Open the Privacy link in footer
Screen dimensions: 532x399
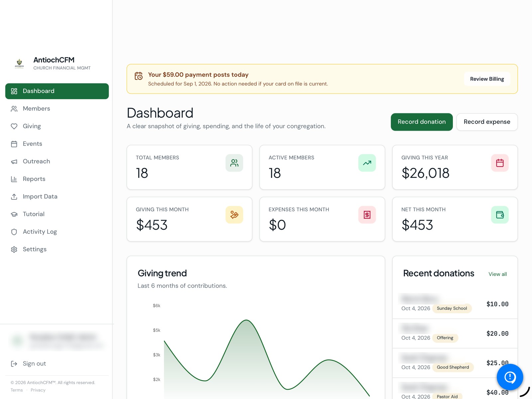[38, 390]
